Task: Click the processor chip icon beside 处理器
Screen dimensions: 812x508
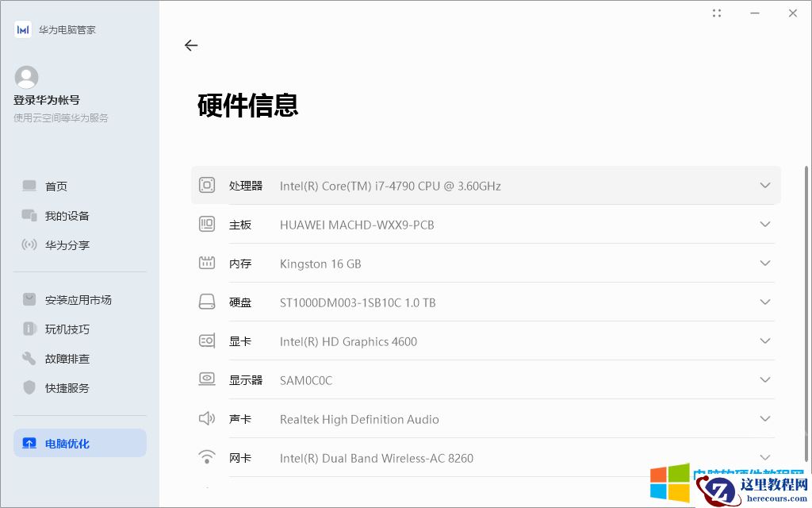Action: (x=207, y=184)
